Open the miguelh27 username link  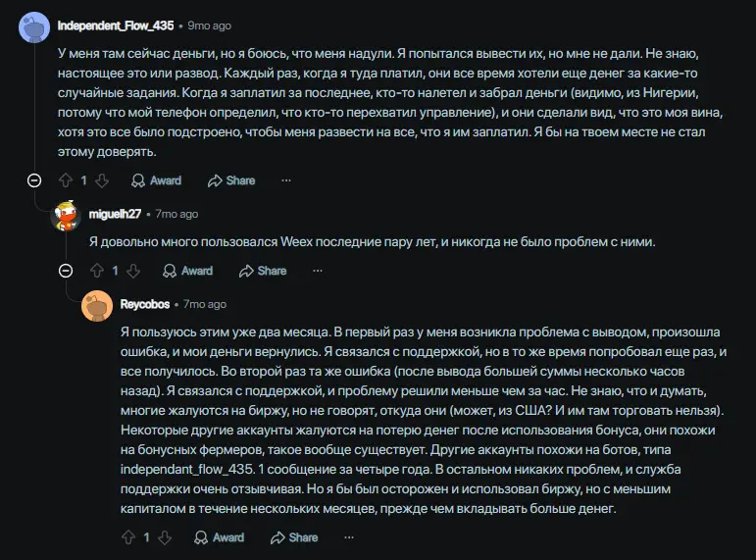click(x=115, y=214)
